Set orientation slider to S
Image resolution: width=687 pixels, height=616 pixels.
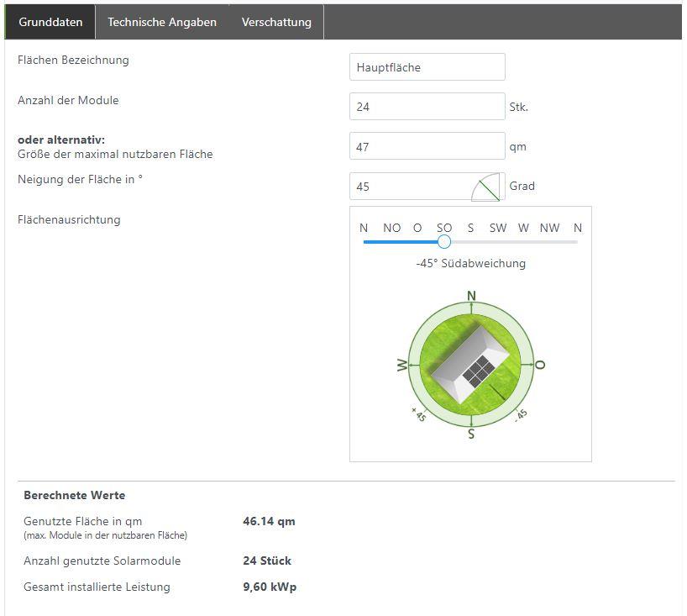471,242
